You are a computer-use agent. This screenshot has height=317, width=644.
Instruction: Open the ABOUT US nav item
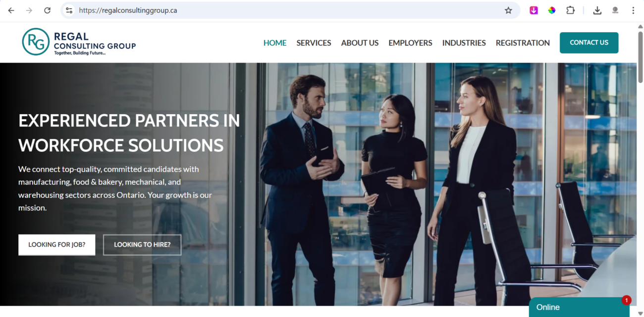[x=360, y=43]
